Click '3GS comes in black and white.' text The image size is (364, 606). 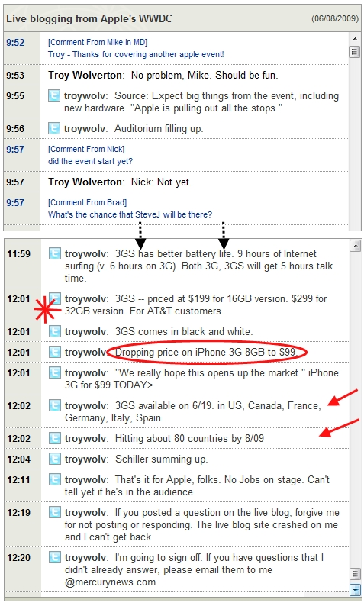click(x=184, y=331)
